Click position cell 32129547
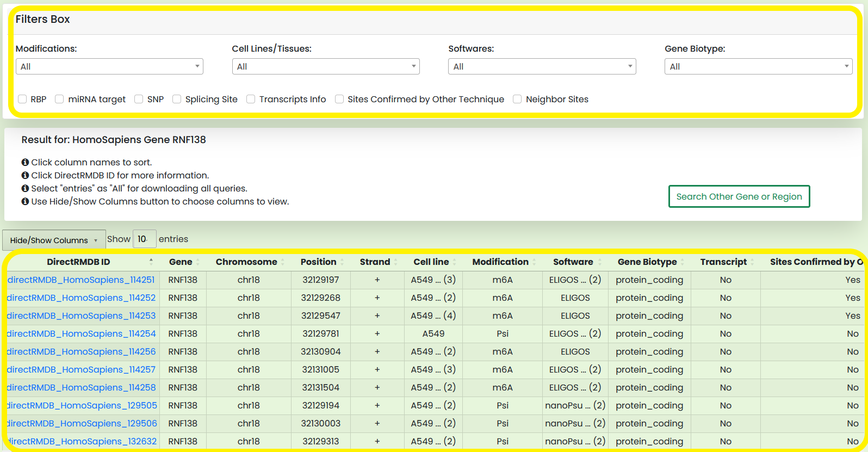The width and height of the screenshot is (868, 452). point(321,315)
